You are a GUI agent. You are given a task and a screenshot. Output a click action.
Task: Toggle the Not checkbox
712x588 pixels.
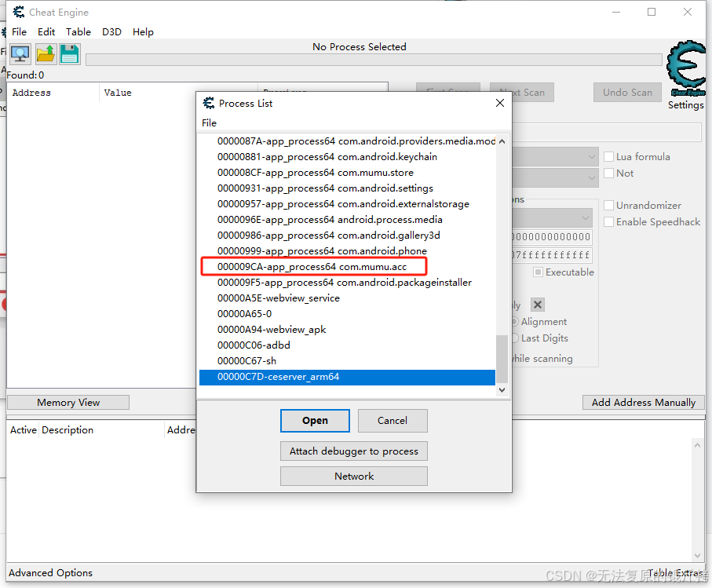coord(609,173)
